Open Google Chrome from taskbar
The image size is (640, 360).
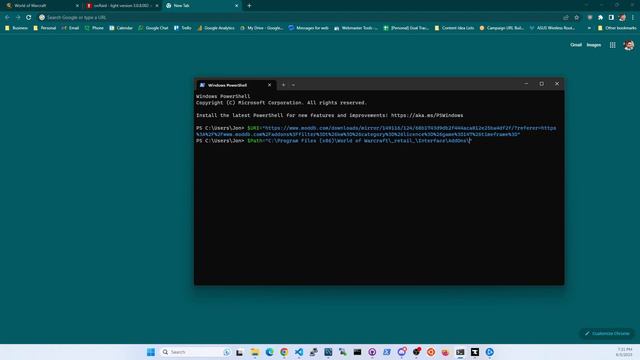pos(284,352)
